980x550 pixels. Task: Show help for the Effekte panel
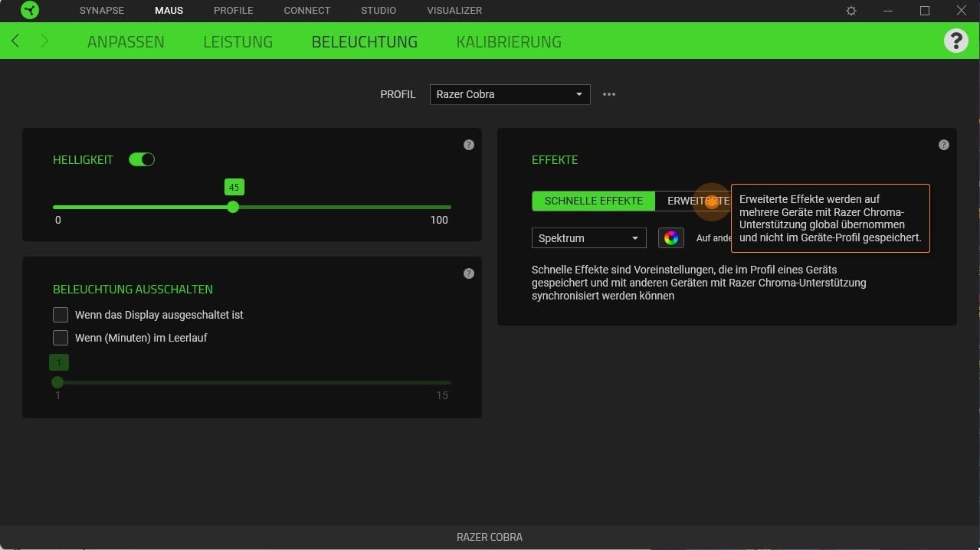tap(944, 145)
